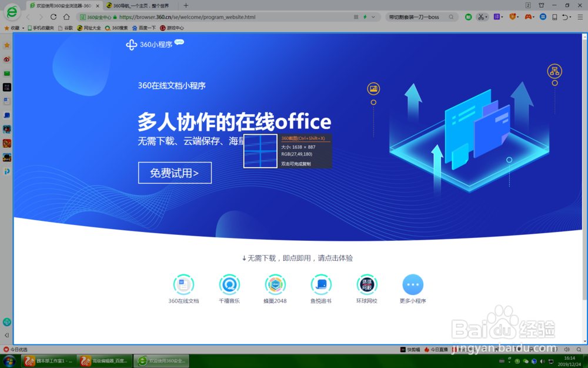Screen dimensions: 588x368
Task: Click the 免费试用> button
Action: [175, 173]
